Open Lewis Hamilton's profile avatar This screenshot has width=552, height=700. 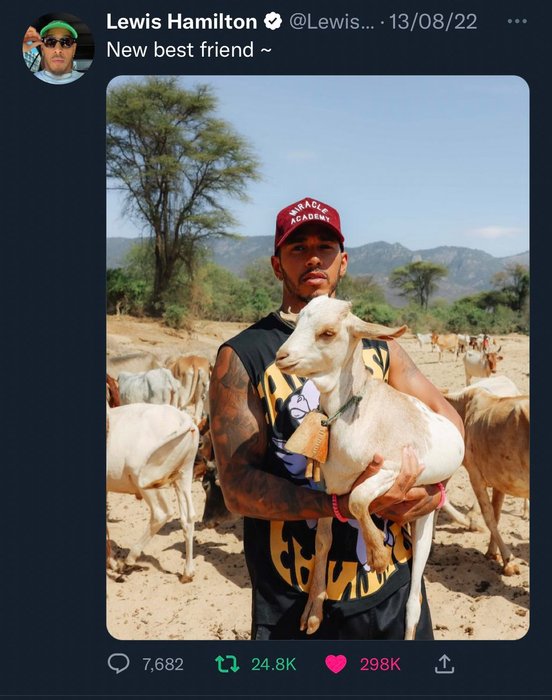click(x=58, y=49)
